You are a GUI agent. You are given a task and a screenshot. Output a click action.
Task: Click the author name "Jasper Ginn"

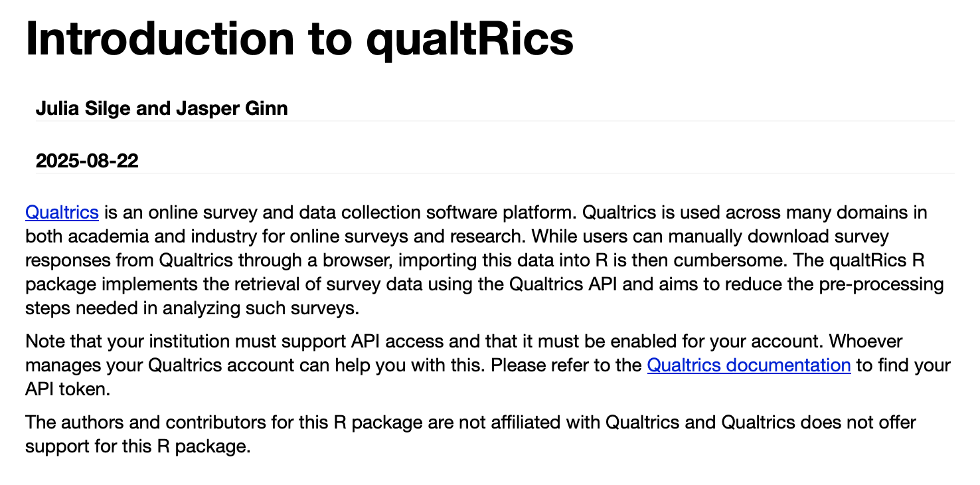click(x=231, y=108)
